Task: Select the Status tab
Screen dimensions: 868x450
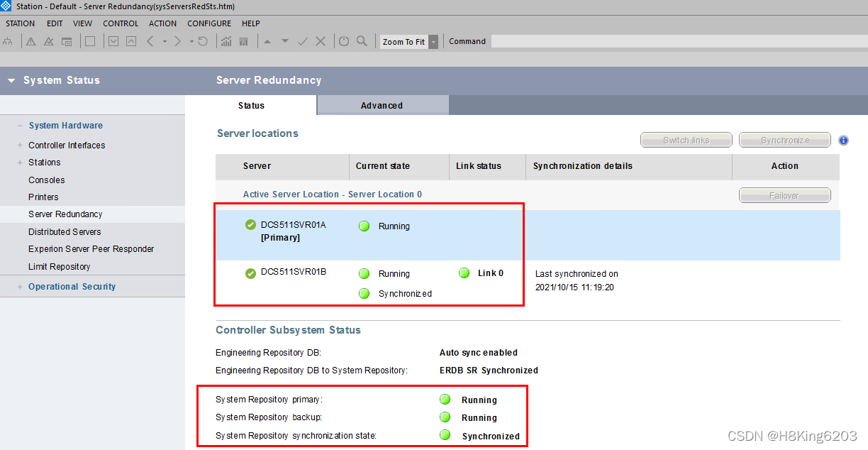Action: point(251,105)
